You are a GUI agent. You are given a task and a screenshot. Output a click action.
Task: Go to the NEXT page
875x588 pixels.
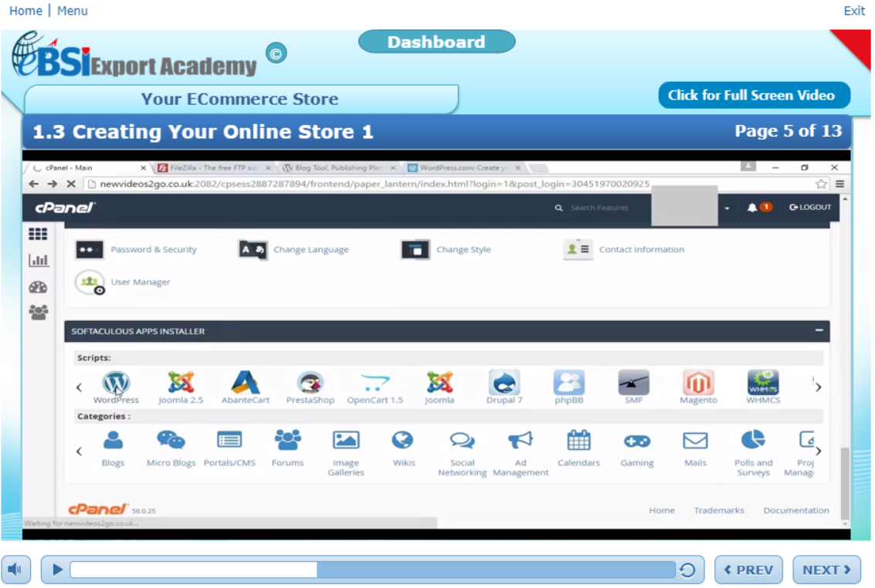click(826, 569)
